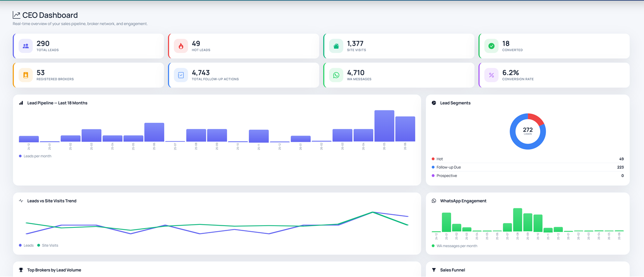Select the 18 converted value
The height and width of the screenshot is (277, 644).
506,43
